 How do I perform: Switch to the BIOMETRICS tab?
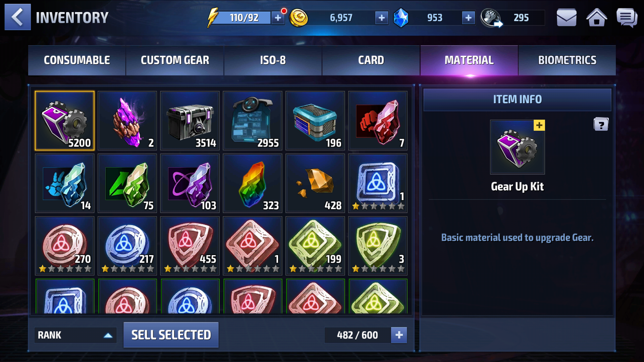567,60
